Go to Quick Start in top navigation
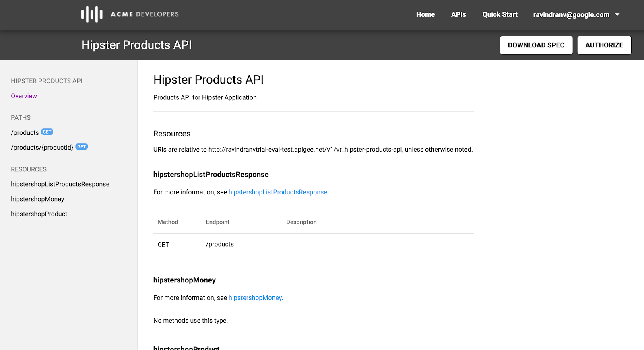The height and width of the screenshot is (350, 644). pos(500,14)
